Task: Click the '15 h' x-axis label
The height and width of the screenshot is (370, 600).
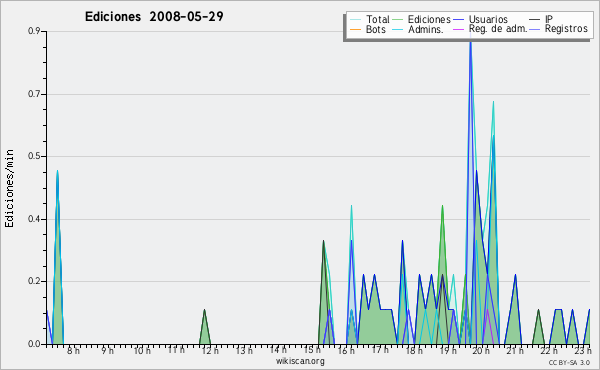Action: (x=312, y=350)
